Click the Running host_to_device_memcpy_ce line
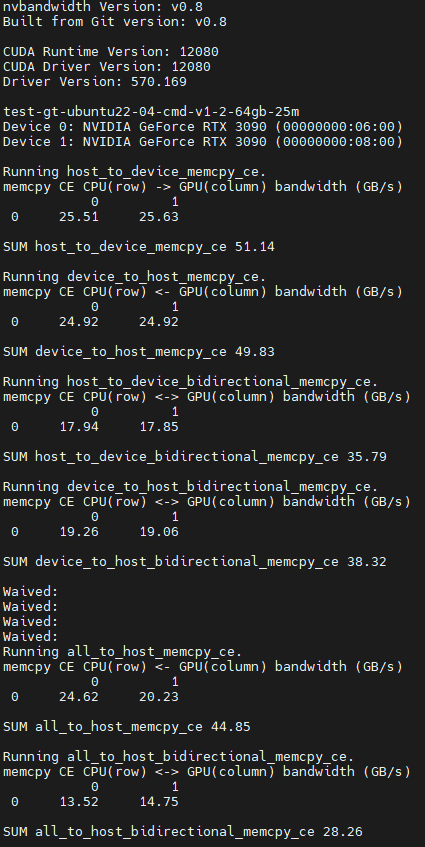 tap(135, 172)
